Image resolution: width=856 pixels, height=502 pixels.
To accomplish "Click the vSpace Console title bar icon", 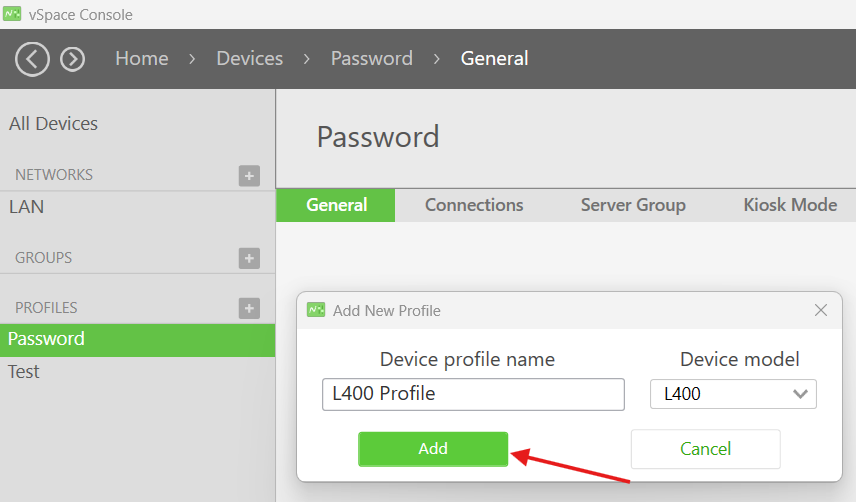I will (12, 14).
